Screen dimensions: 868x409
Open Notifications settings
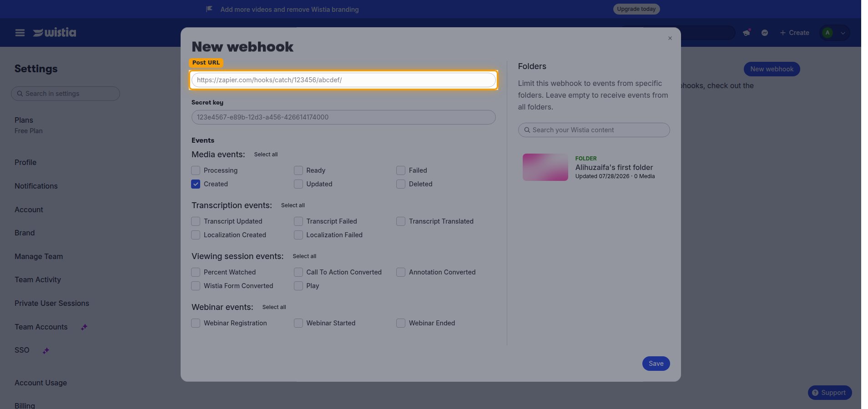coord(36,186)
